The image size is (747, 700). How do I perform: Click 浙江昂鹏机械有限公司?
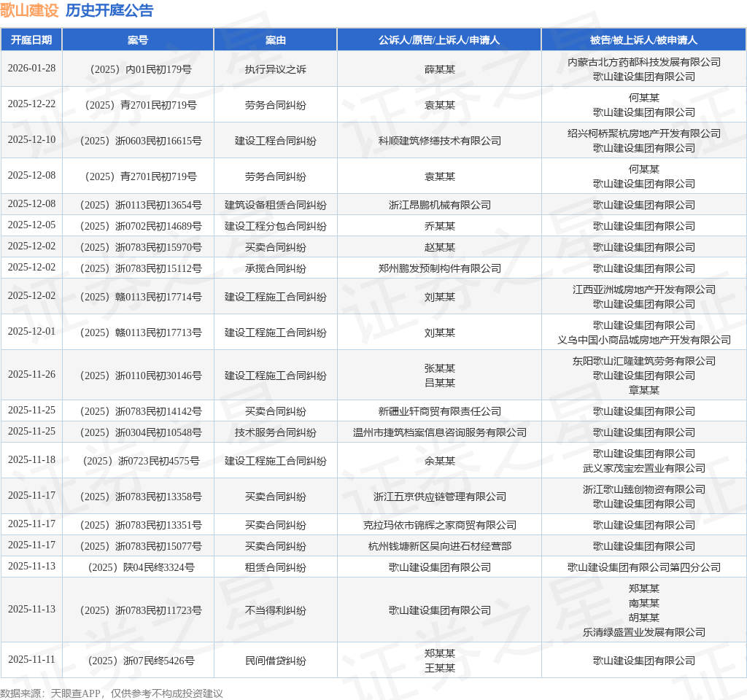(439, 205)
